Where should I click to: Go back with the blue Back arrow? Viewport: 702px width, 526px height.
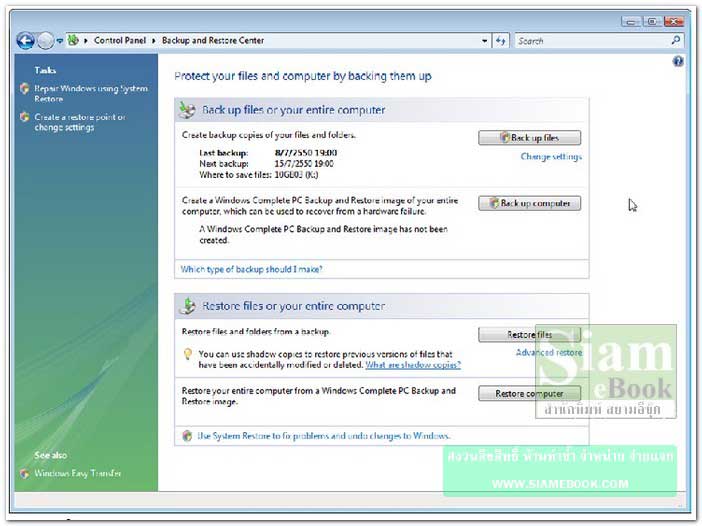26,41
